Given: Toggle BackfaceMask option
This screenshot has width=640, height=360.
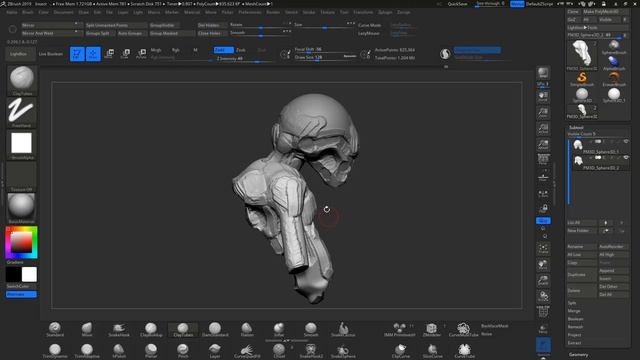Looking at the screenshot, I should [494, 326].
